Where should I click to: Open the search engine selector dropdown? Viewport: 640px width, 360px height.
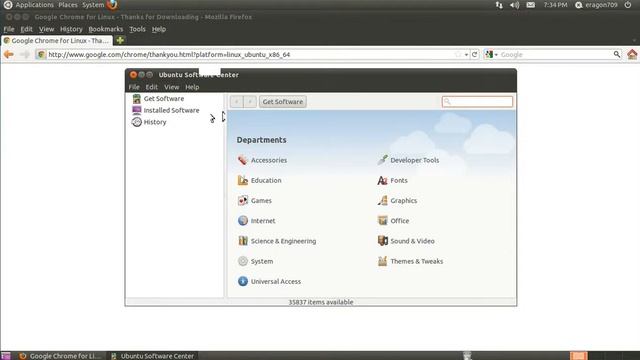[491, 54]
